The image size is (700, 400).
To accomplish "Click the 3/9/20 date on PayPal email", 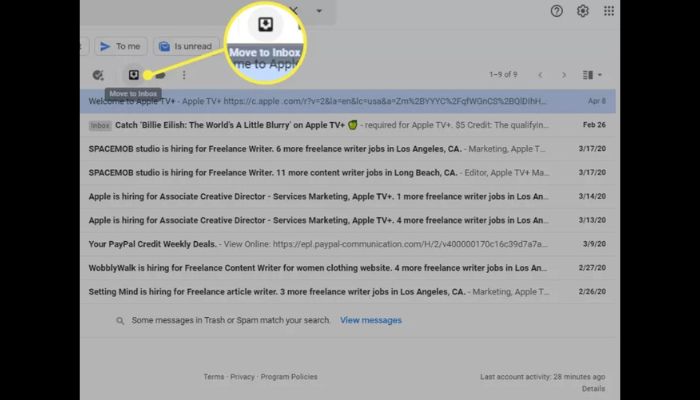I will pos(594,244).
